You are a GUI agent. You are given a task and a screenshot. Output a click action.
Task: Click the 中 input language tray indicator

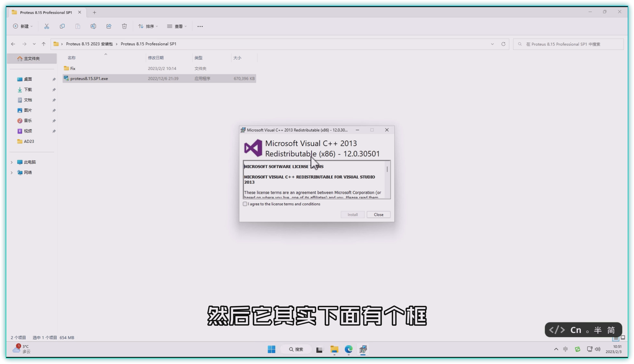pos(565,349)
